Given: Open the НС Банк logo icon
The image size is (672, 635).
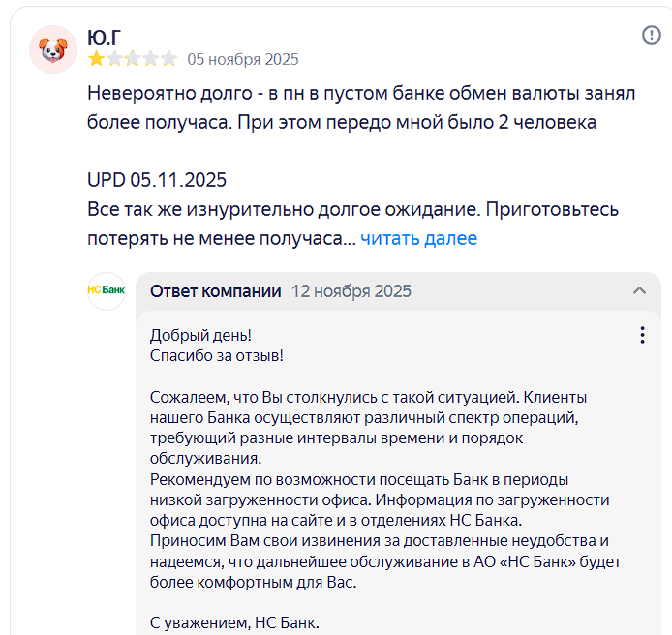Looking at the screenshot, I should [107, 290].
